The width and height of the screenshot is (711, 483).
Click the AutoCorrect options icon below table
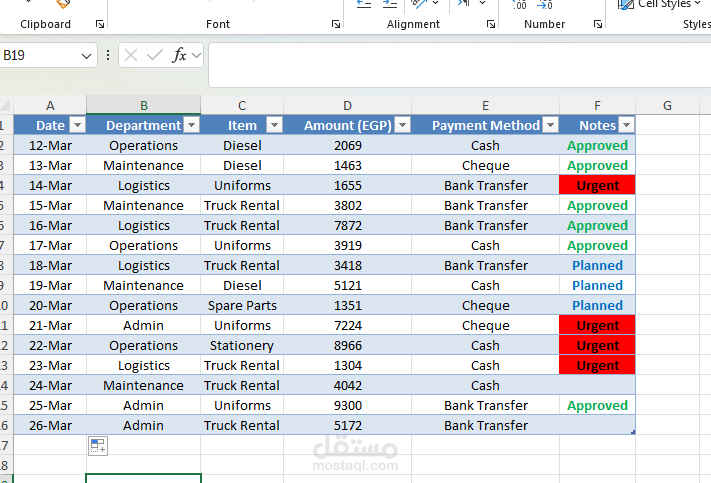pyautogui.click(x=98, y=446)
